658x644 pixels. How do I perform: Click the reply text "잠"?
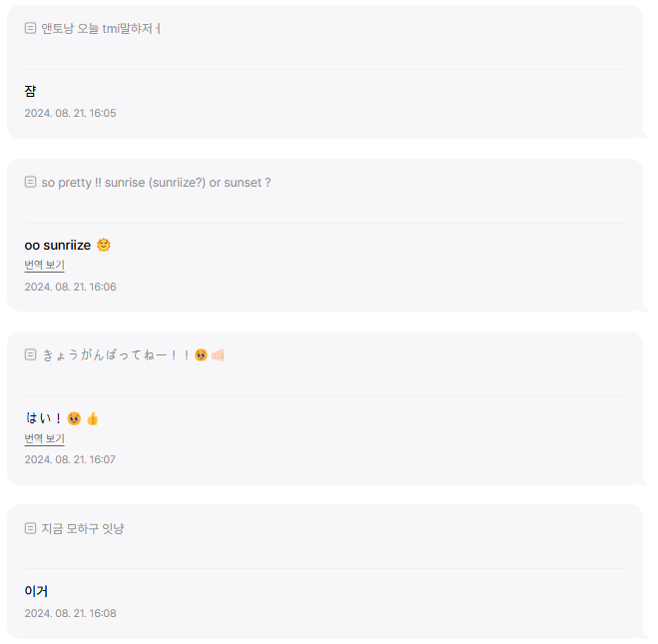pyautogui.click(x=31, y=91)
